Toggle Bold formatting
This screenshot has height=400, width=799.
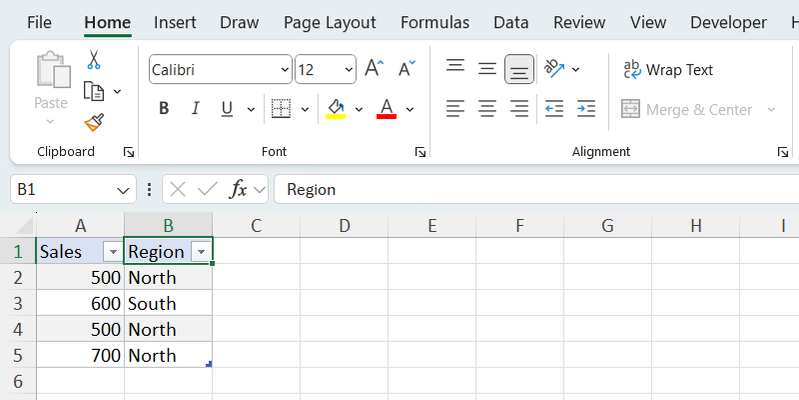pyautogui.click(x=164, y=109)
